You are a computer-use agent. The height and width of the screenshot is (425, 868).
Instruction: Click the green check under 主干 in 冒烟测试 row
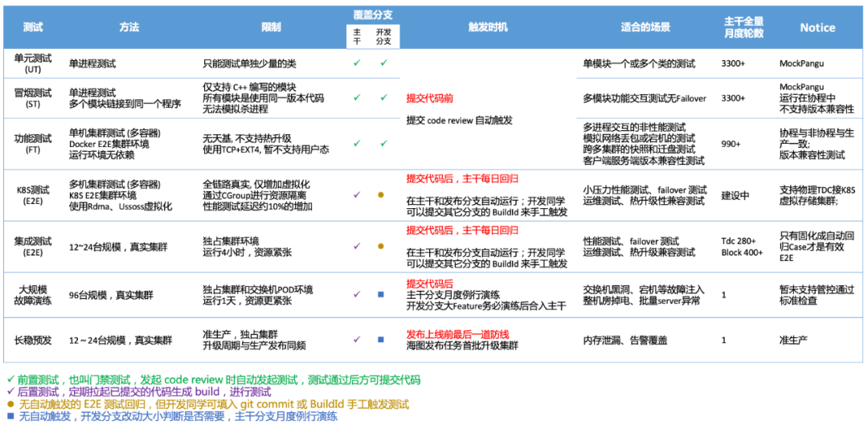click(x=357, y=97)
